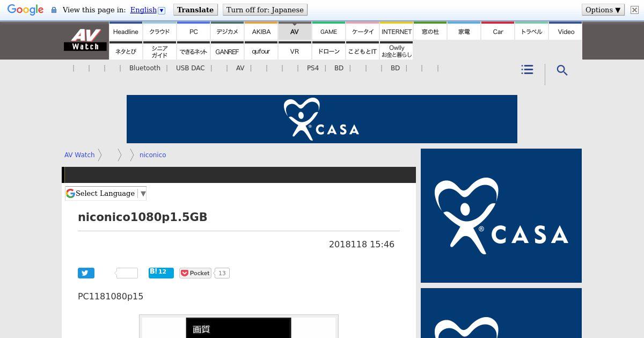Click the AV topic link in the subnav
This screenshot has height=338, width=644.
point(240,68)
